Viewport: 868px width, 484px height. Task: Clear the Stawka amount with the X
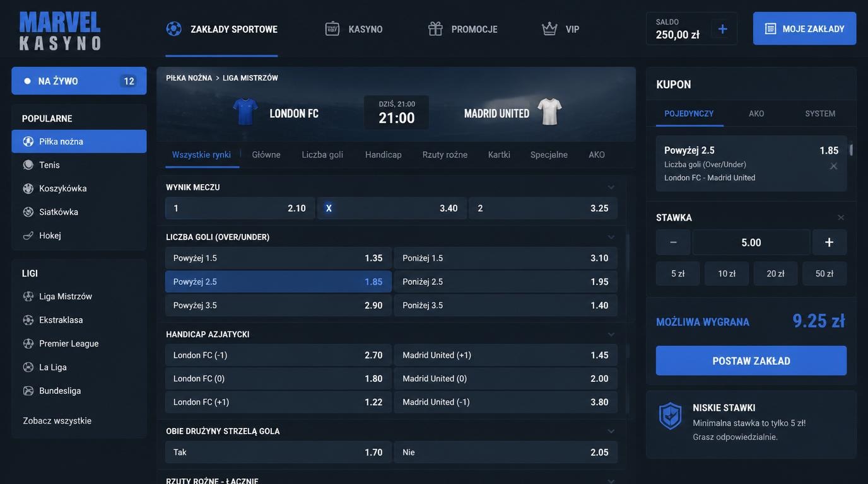840,217
